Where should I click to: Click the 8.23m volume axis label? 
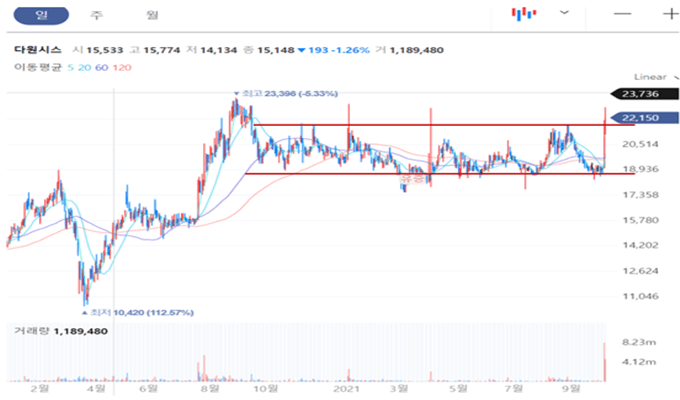[x=639, y=342]
